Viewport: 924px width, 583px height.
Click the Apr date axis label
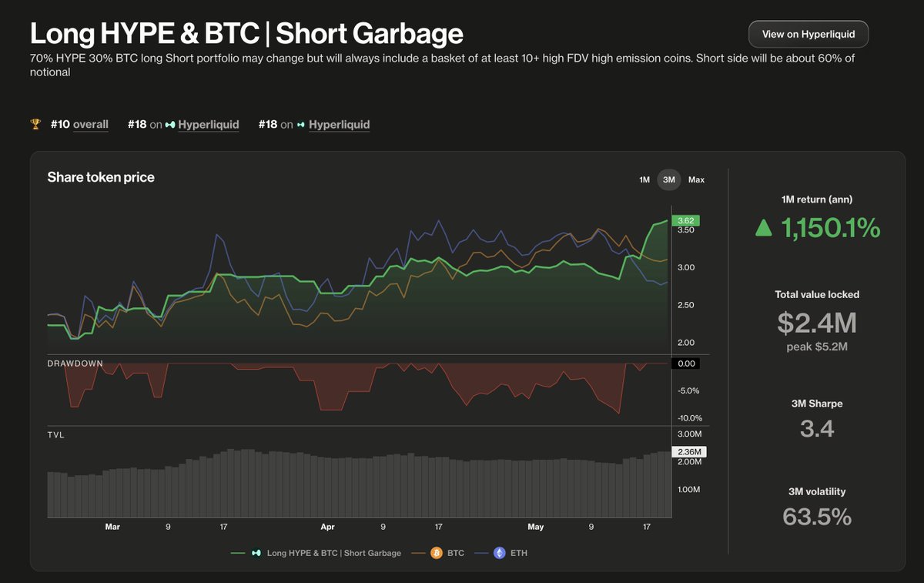[328, 527]
